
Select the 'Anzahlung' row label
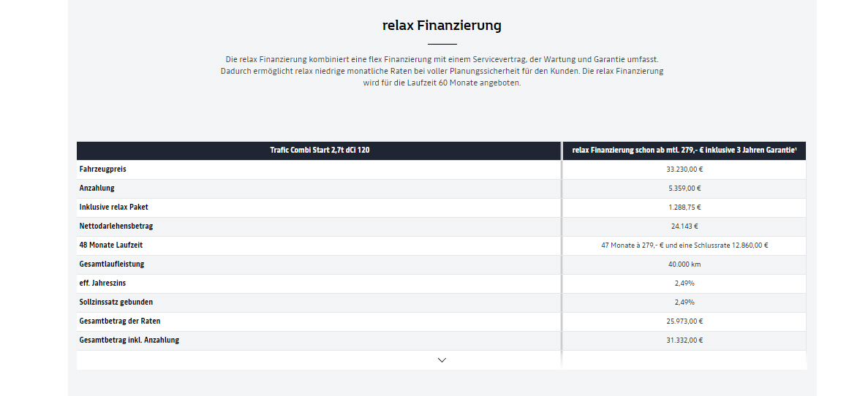pyautogui.click(x=97, y=188)
